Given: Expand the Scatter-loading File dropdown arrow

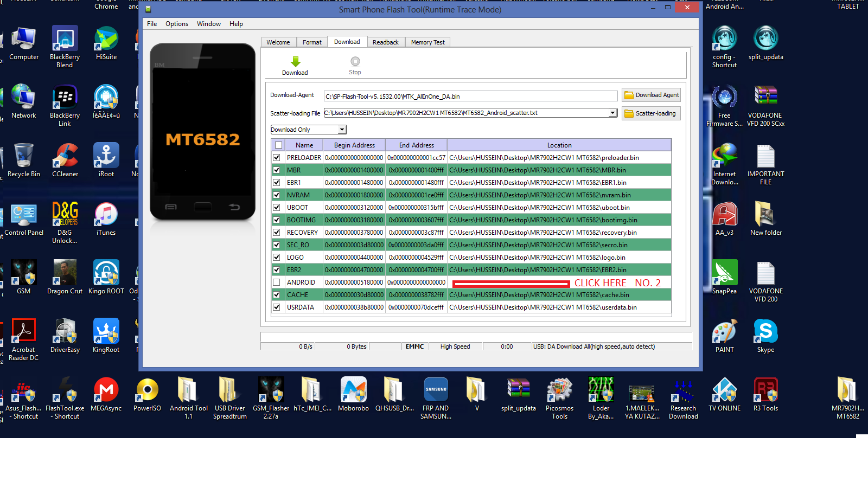Looking at the screenshot, I should (612, 113).
